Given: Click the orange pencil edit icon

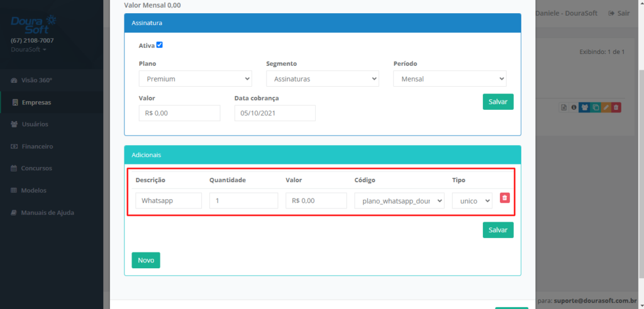Looking at the screenshot, I should pos(606,107).
